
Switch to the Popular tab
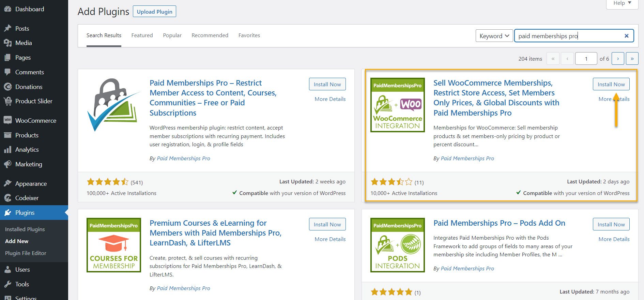(x=172, y=35)
